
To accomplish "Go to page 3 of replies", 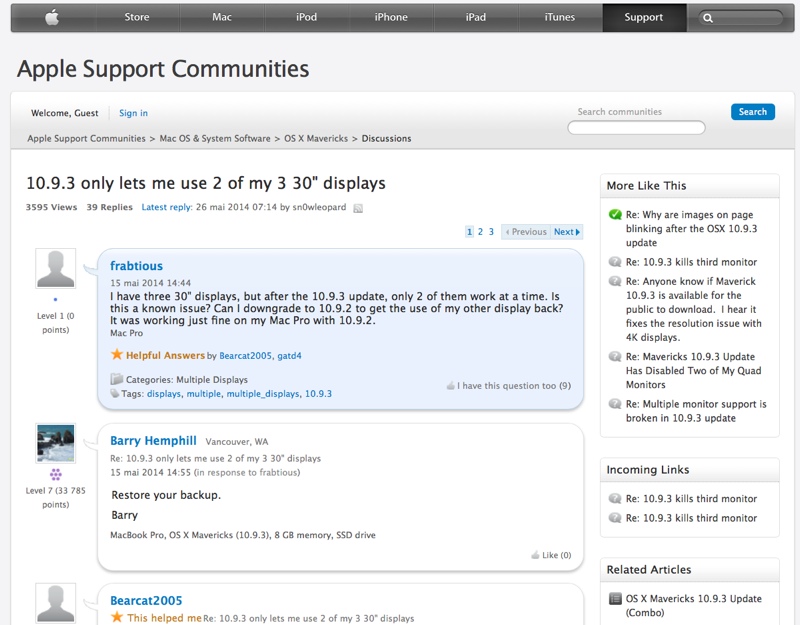I will (x=491, y=232).
